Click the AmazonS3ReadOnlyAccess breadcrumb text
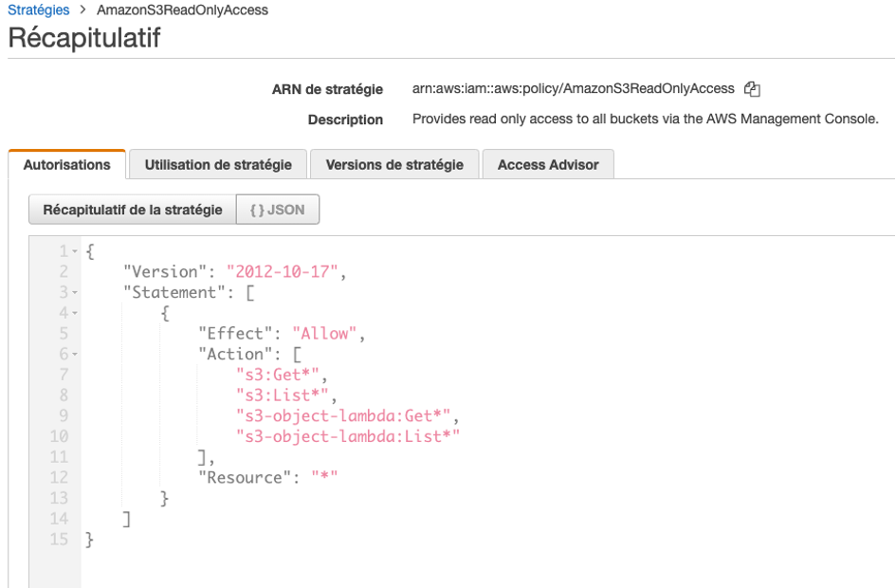 [x=182, y=9]
